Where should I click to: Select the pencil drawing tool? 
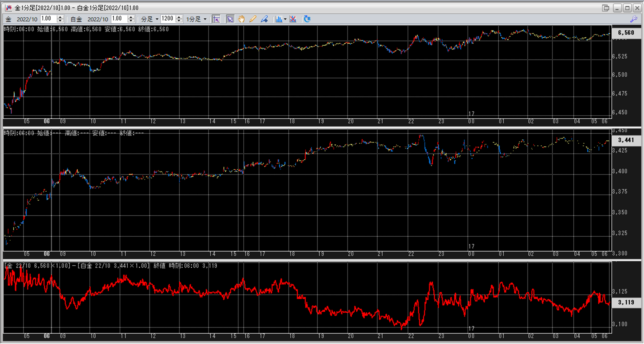click(252, 19)
